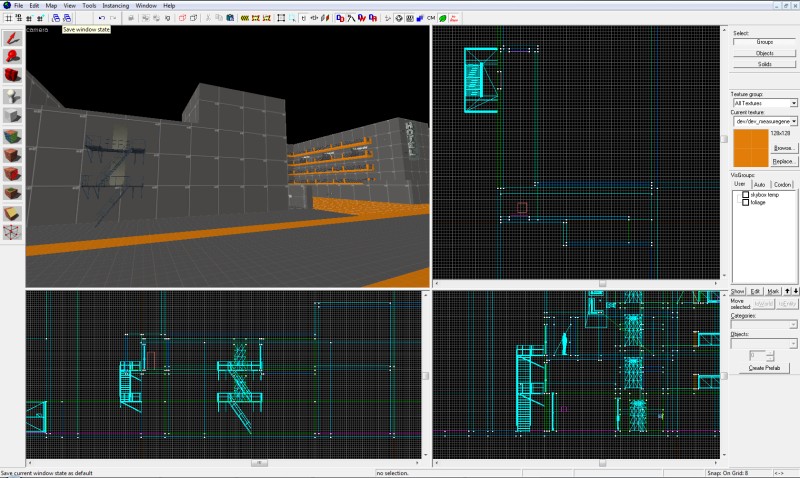Switch to the Cordon visgroups tab
Viewport: 800px width, 478px height.
782,184
